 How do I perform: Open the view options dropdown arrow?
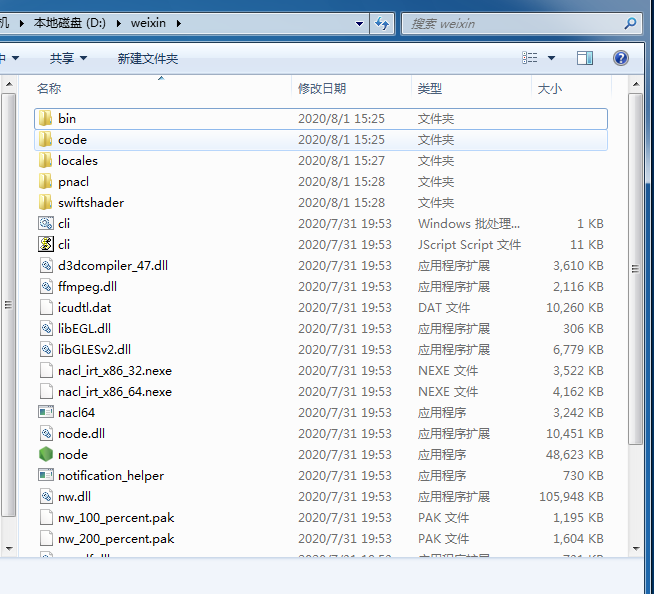point(551,58)
